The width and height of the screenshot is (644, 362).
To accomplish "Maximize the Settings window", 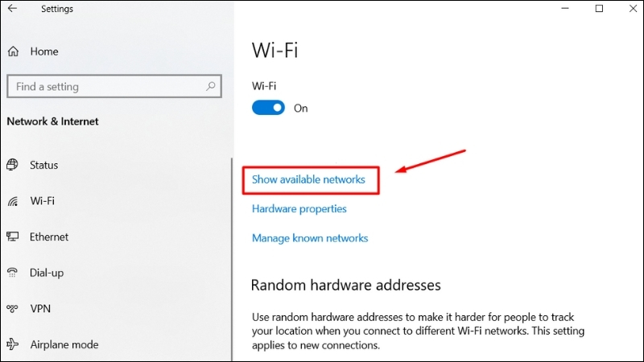I will [x=599, y=8].
